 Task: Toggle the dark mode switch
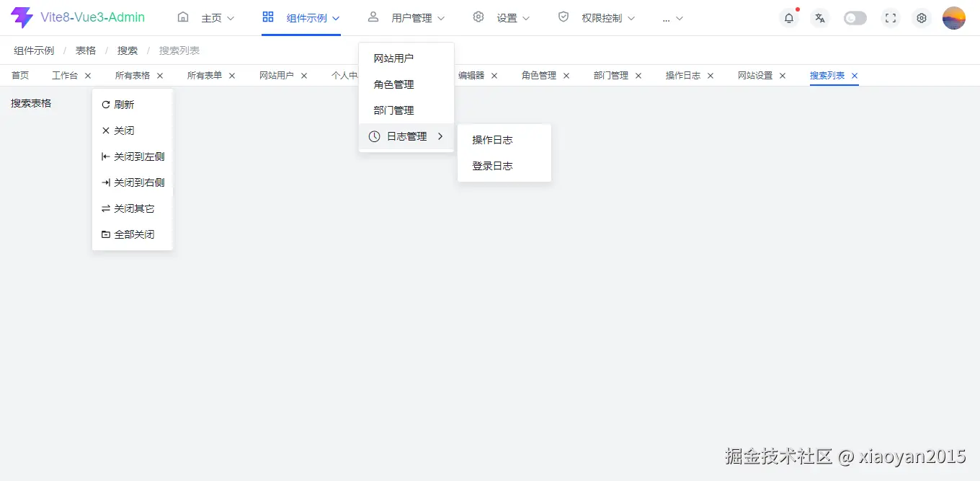pyautogui.click(x=855, y=18)
